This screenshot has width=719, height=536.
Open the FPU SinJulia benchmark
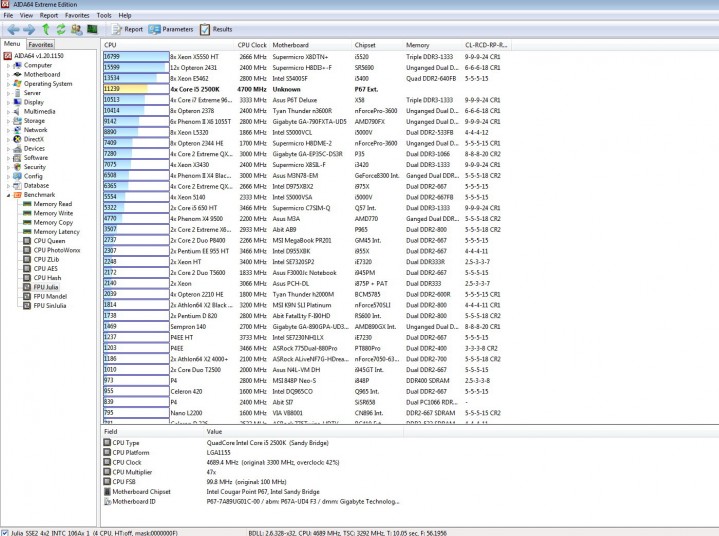pyautogui.click(x=45, y=305)
